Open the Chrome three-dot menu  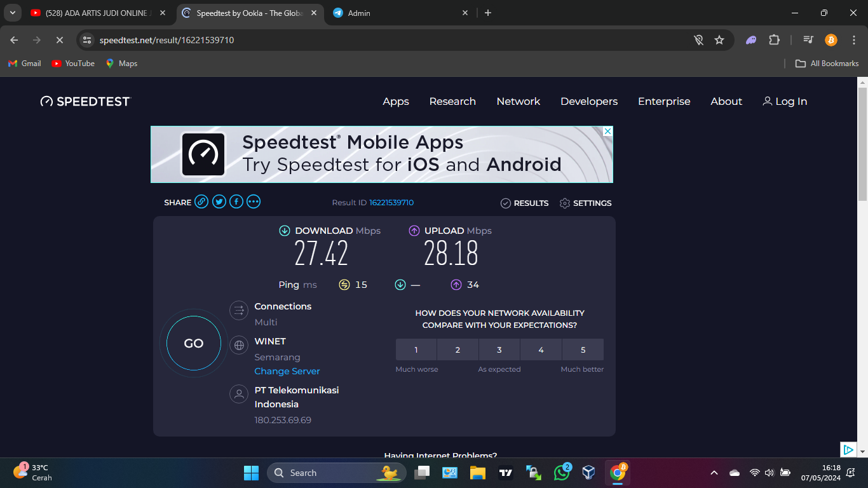854,40
